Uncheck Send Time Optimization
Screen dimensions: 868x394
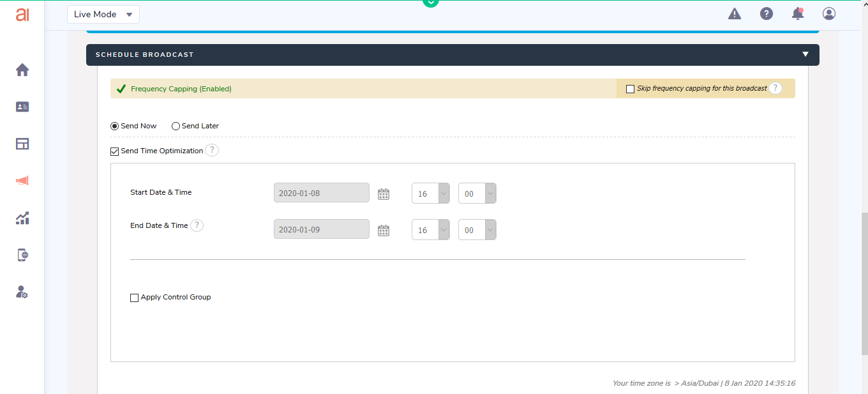[115, 151]
